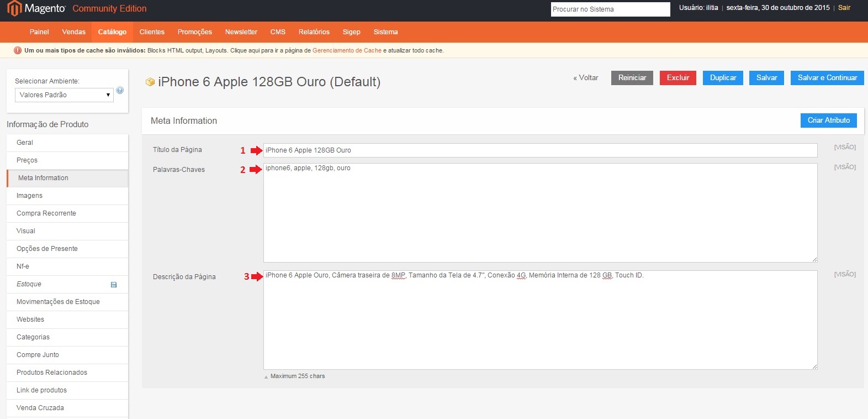The width and height of the screenshot is (868, 419).
Task: Click the Voltar link
Action: click(586, 78)
